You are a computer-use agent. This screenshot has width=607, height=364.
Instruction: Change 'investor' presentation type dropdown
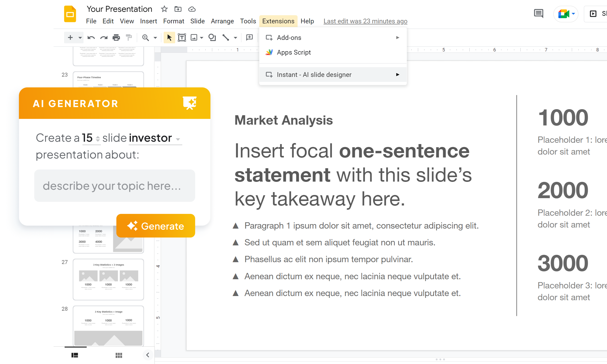[x=178, y=139]
